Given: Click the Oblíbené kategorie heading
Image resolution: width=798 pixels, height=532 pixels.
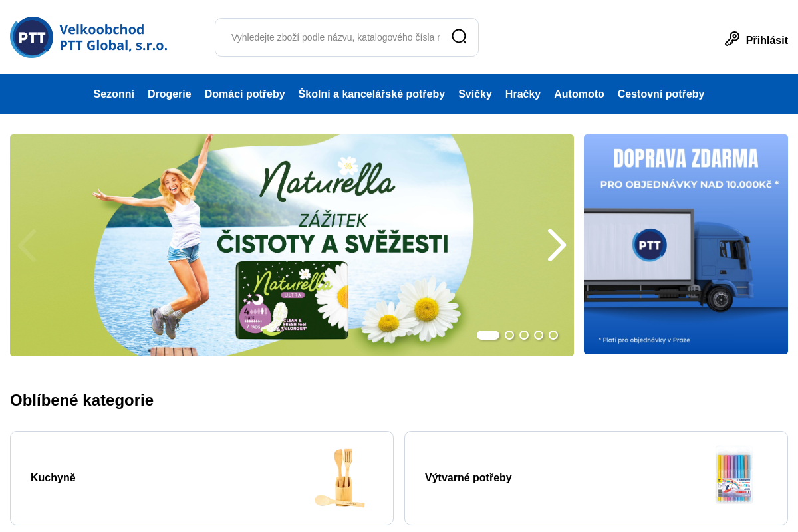Looking at the screenshot, I should (x=82, y=400).
